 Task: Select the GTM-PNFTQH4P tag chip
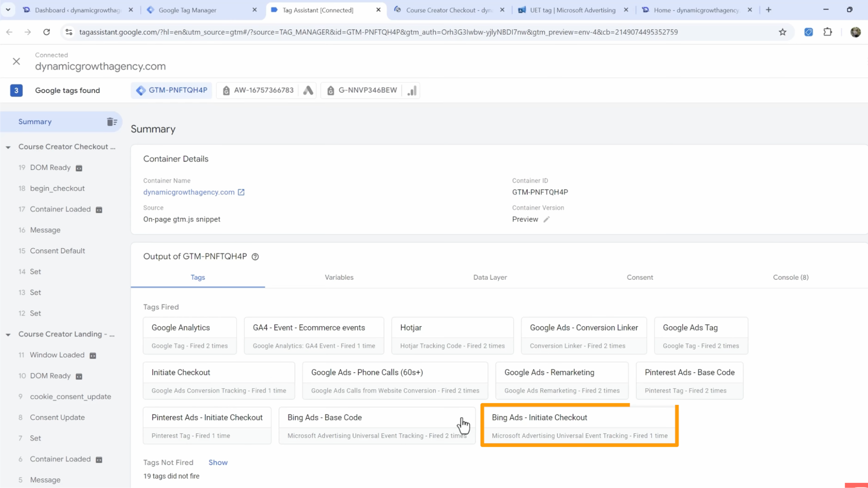pos(172,90)
